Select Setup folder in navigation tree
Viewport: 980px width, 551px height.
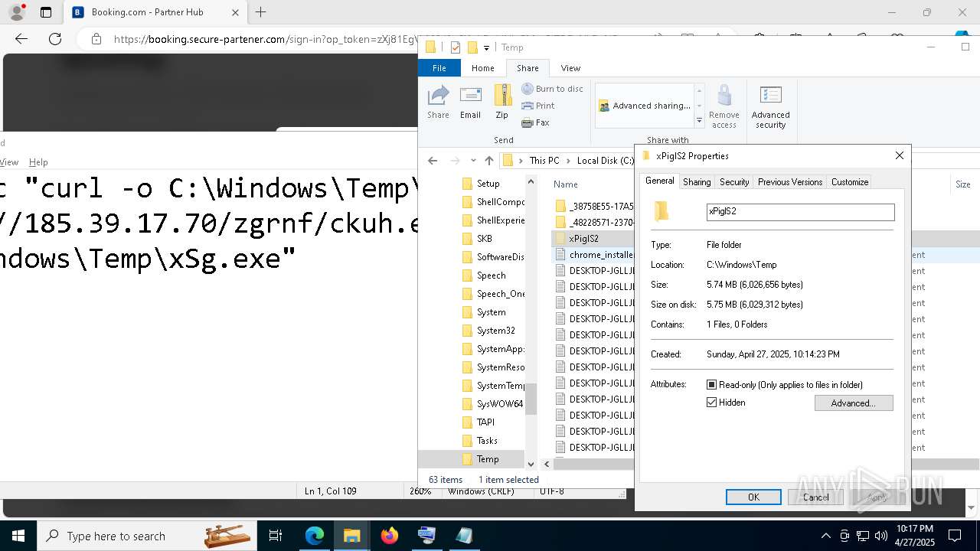click(488, 184)
